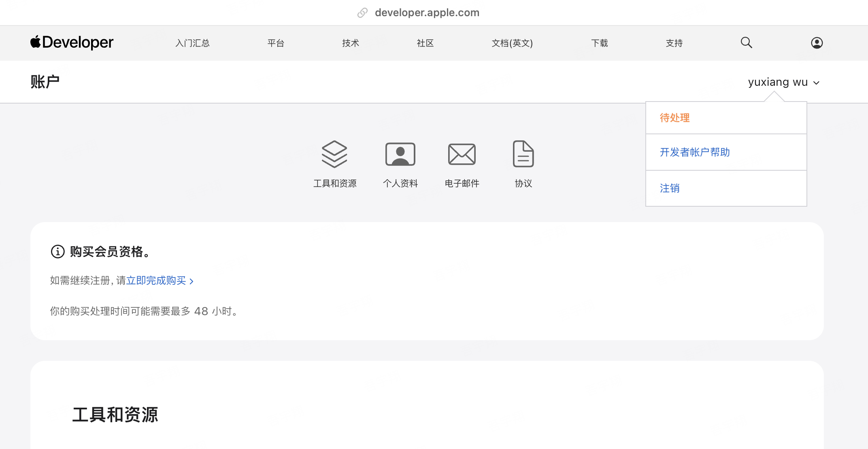868x449 pixels.
Task: Navigate to 文档(英文) in the top bar
Action: (x=511, y=43)
